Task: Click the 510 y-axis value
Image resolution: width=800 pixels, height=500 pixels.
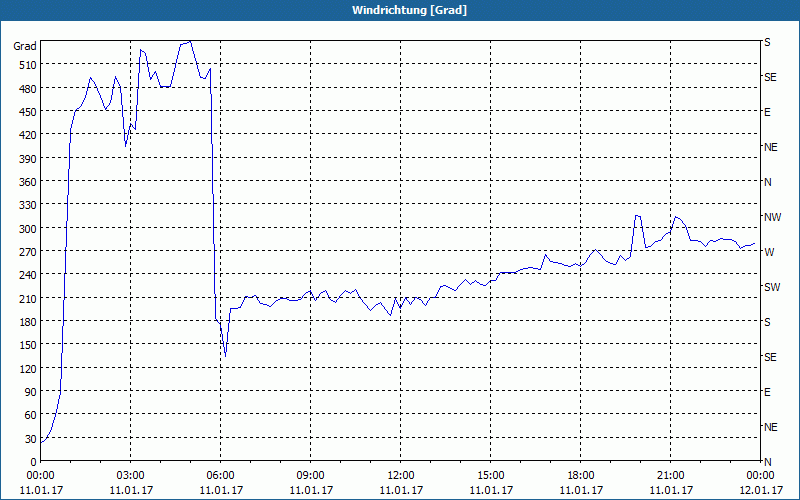Action: point(29,65)
